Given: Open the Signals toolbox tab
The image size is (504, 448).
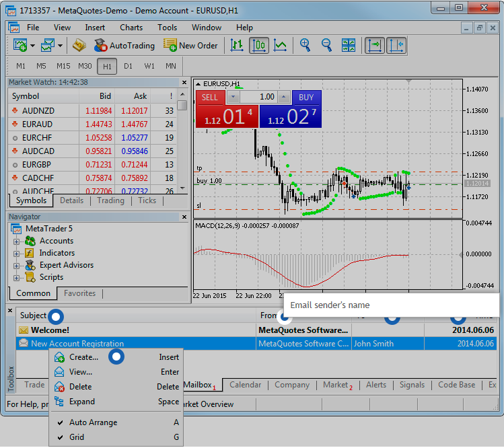Looking at the screenshot, I should pos(412,385).
